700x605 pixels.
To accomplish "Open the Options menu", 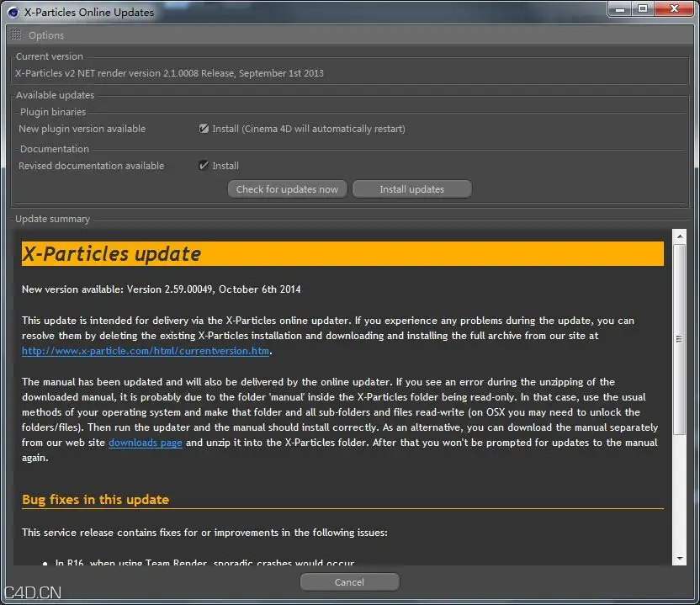I will 46,35.
